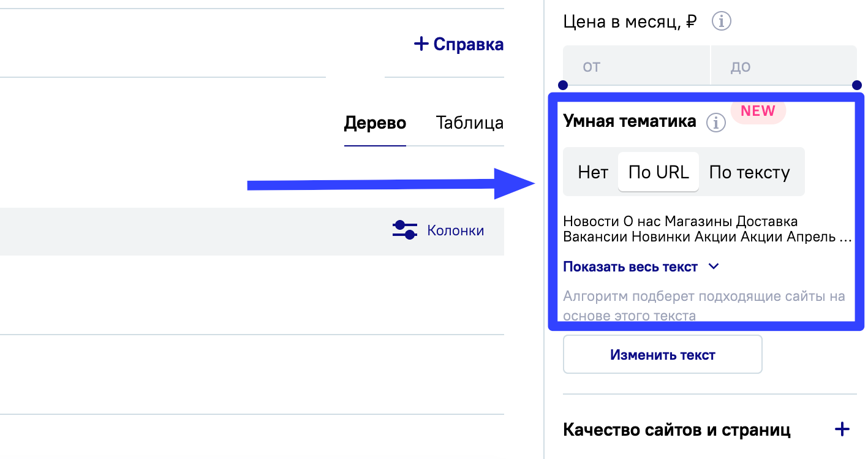The image size is (868, 459).
Task: Expand Качество сайтов и страниц with plus icon
Action: coord(842,430)
